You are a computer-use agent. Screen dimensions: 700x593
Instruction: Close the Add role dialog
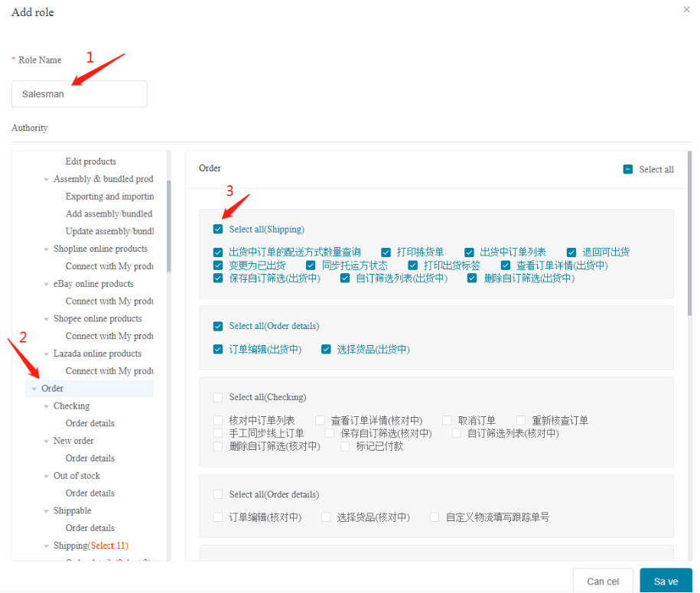coord(686,9)
